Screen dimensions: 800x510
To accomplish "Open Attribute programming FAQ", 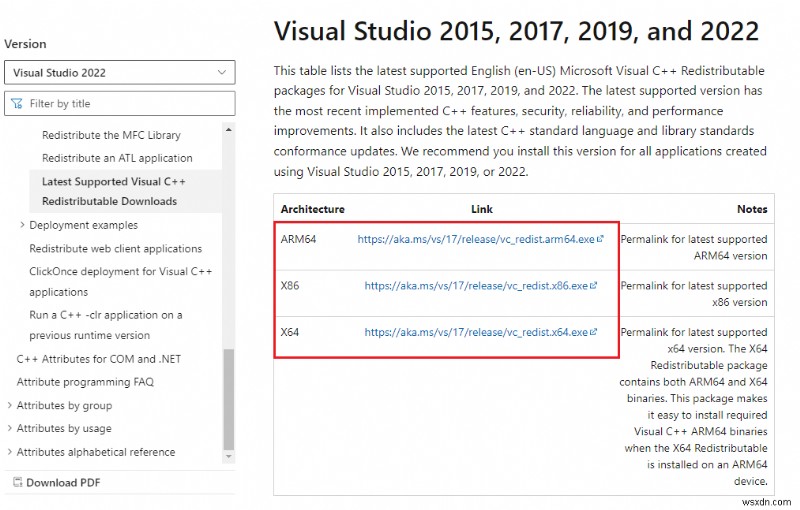I will coord(85,382).
